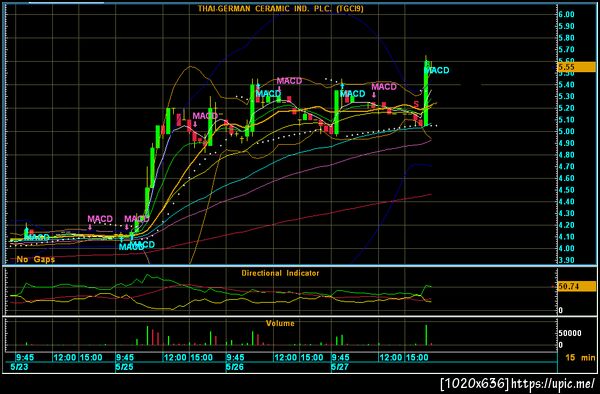Select the highlighted 5.55 current price marker

pos(576,67)
